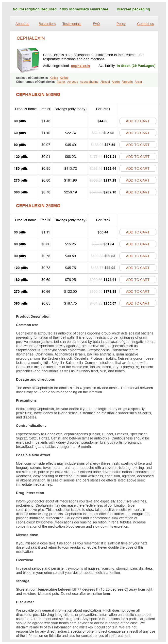This screenshot has width=168, height=644.
Task: Open the Anxer name link
Action: (138, 82)
